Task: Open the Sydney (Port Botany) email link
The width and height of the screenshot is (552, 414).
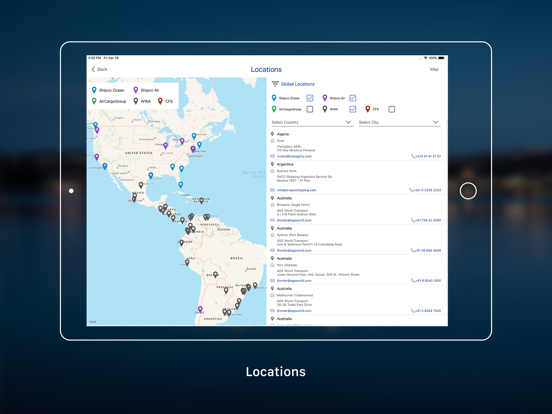Action: [294, 251]
